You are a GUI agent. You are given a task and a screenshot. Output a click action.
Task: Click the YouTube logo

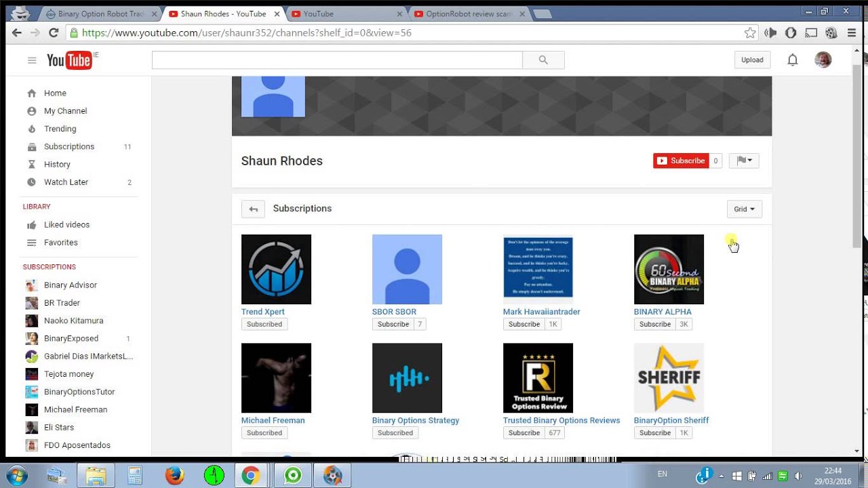pyautogui.click(x=69, y=60)
